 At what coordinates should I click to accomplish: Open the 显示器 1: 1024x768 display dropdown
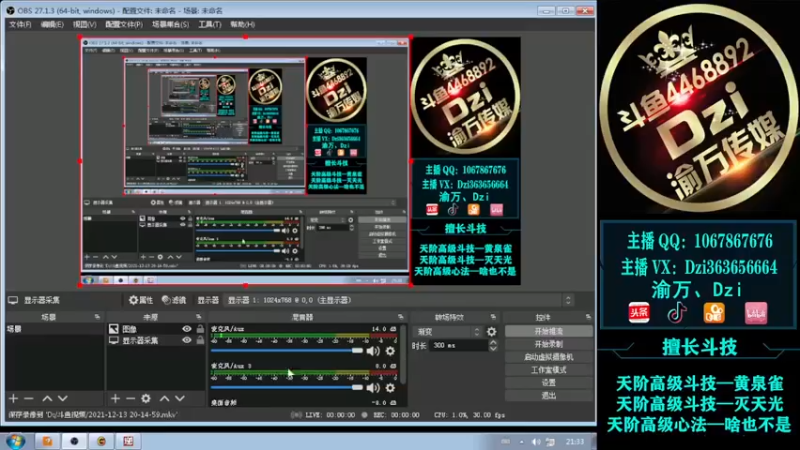pyautogui.click(x=399, y=301)
